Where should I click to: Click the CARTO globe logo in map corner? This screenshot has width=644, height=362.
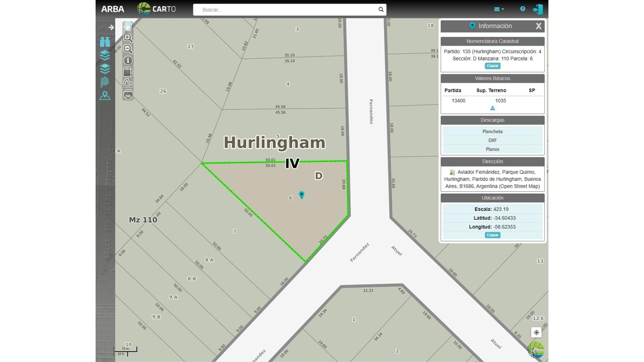pos(536,350)
